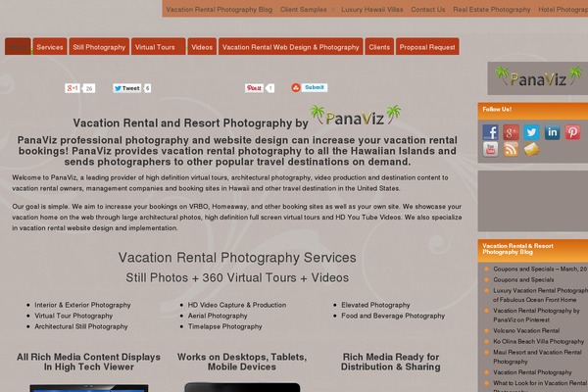
Task: Open the Hotel Photography top link
Action: (563, 10)
